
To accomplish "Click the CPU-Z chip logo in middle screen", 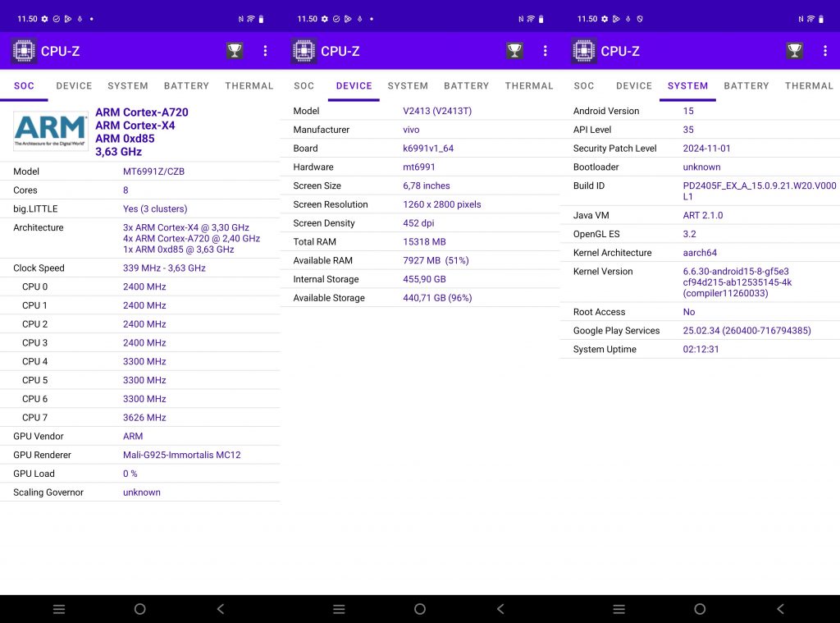I will (x=304, y=51).
